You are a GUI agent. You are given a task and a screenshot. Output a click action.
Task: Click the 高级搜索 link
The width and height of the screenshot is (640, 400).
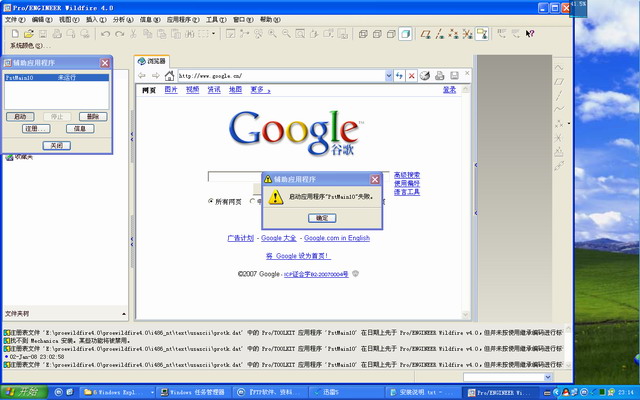pos(407,175)
